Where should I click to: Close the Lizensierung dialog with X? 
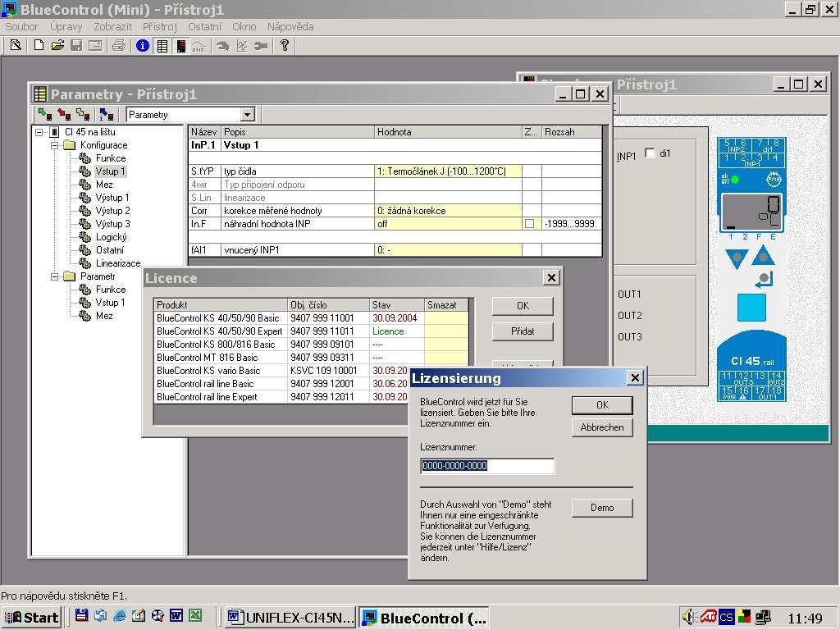(x=635, y=378)
